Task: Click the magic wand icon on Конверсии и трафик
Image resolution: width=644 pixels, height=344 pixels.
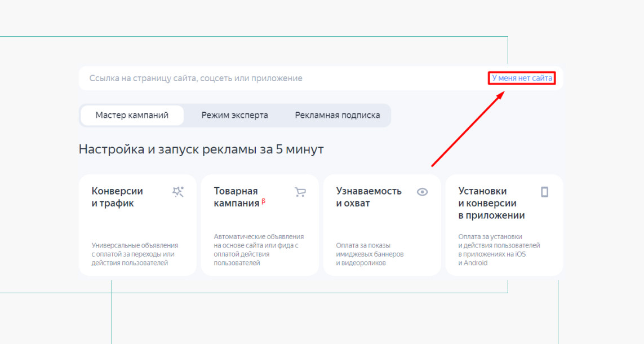Action: coord(178,192)
